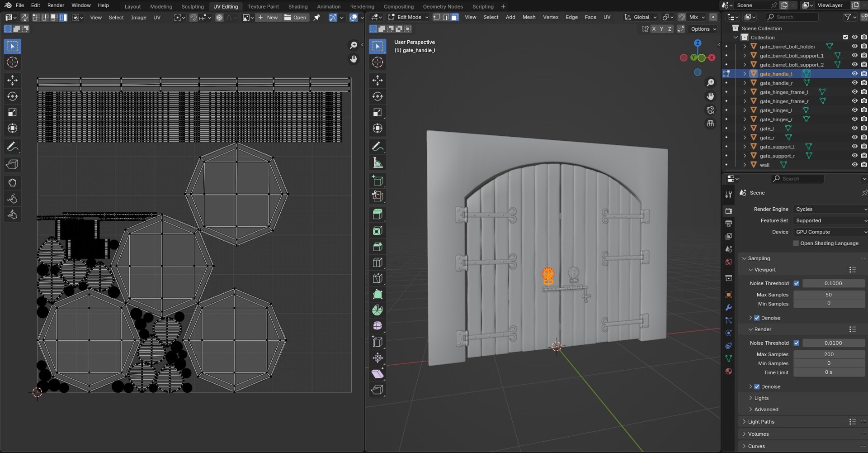Click the properties Search field
Screen dimensions: 868x453
797,179
